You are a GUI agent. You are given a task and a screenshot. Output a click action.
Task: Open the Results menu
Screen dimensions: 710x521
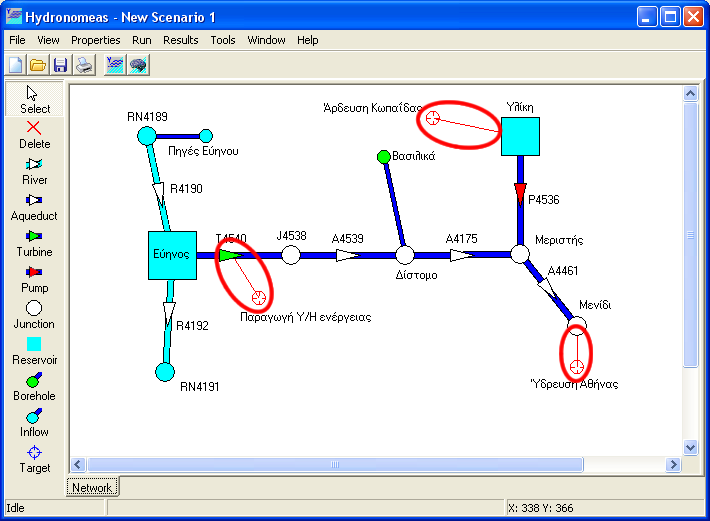tap(181, 40)
